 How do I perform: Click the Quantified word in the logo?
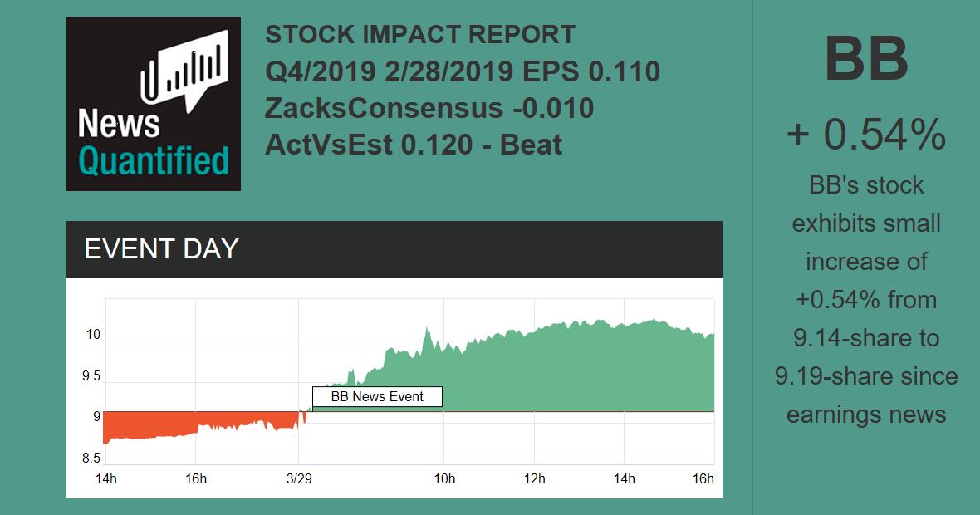click(153, 160)
